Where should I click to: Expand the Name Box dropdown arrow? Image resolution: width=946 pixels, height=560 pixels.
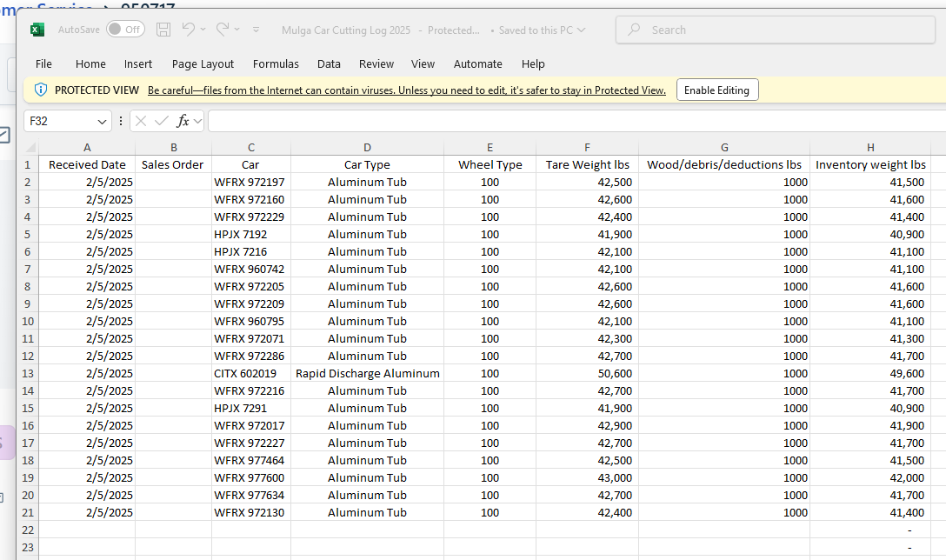click(102, 121)
